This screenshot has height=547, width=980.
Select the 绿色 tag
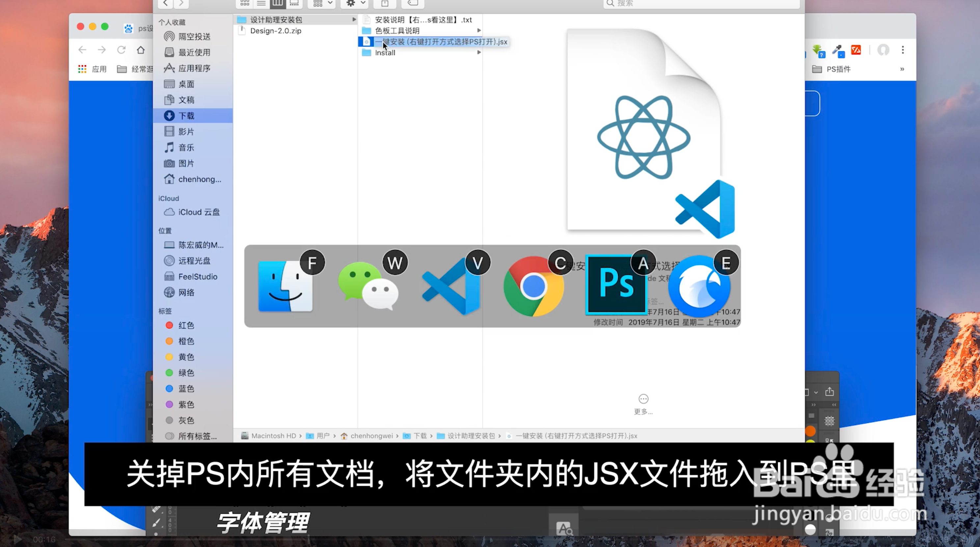pos(180,373)
